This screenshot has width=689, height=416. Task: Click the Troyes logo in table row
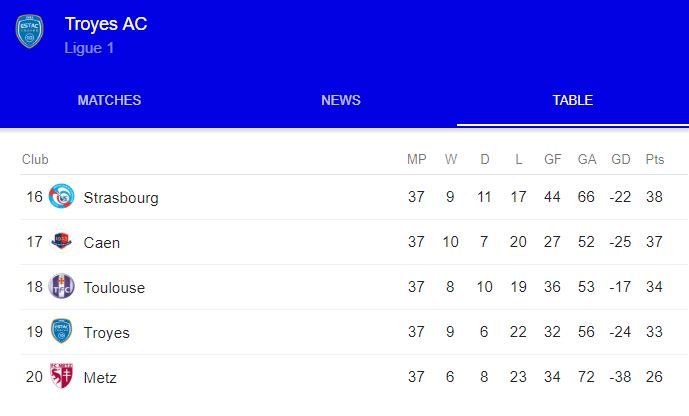point(62,332)
